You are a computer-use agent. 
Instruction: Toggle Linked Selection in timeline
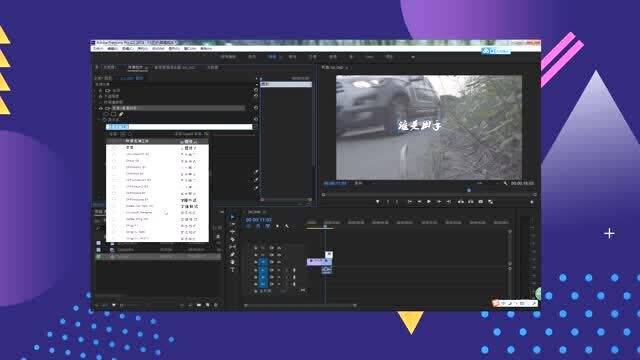coord(268,226)
